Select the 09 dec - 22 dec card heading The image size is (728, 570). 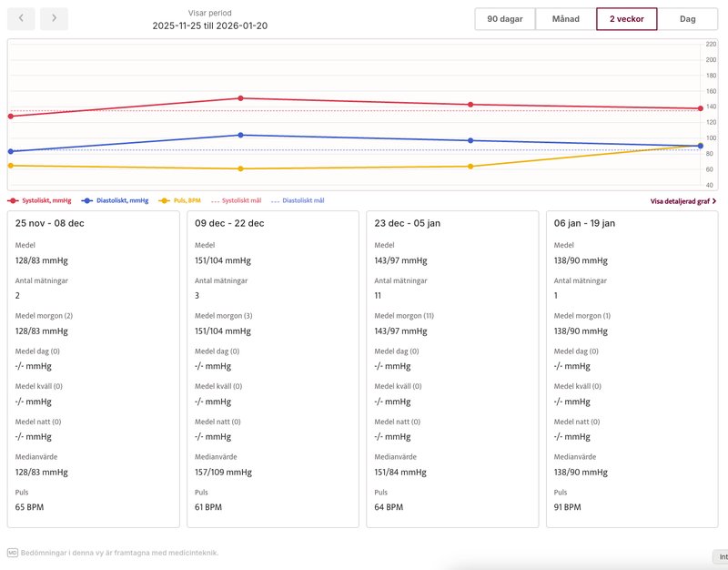229,223
